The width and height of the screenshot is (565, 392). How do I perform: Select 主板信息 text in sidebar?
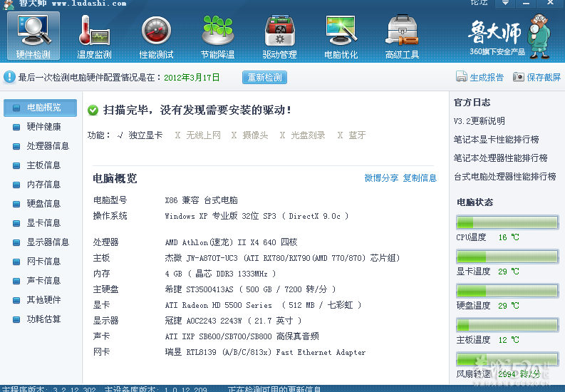pyautogui.click(x=43, y=165)
